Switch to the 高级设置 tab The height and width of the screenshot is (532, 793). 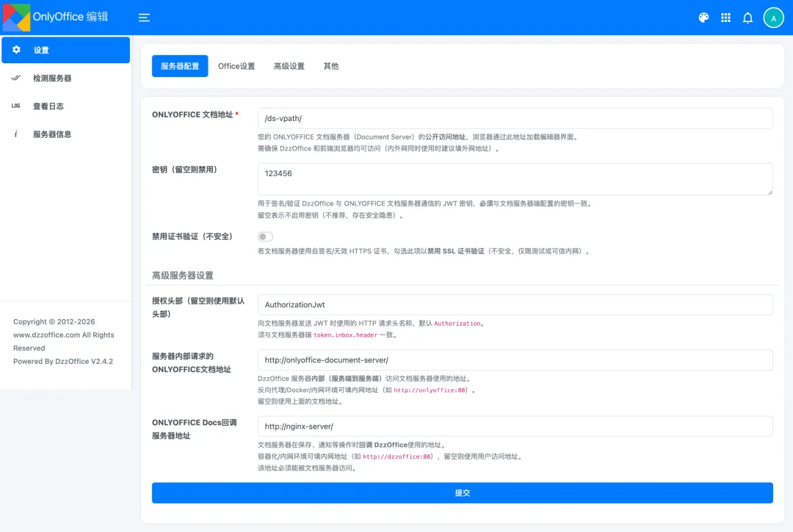(x=289, y=66)
